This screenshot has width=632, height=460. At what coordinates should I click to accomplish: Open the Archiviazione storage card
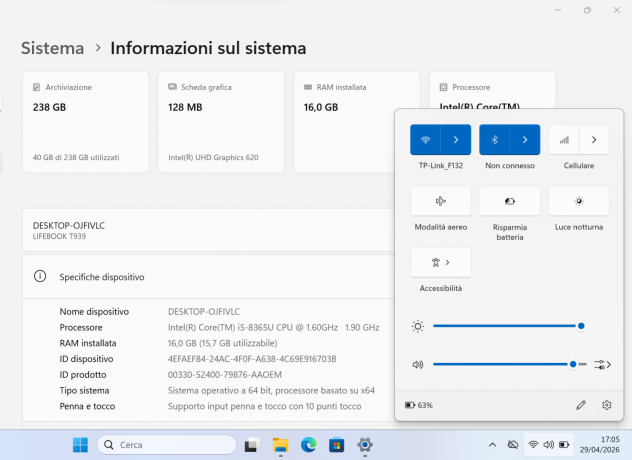[x=86, y=122]
